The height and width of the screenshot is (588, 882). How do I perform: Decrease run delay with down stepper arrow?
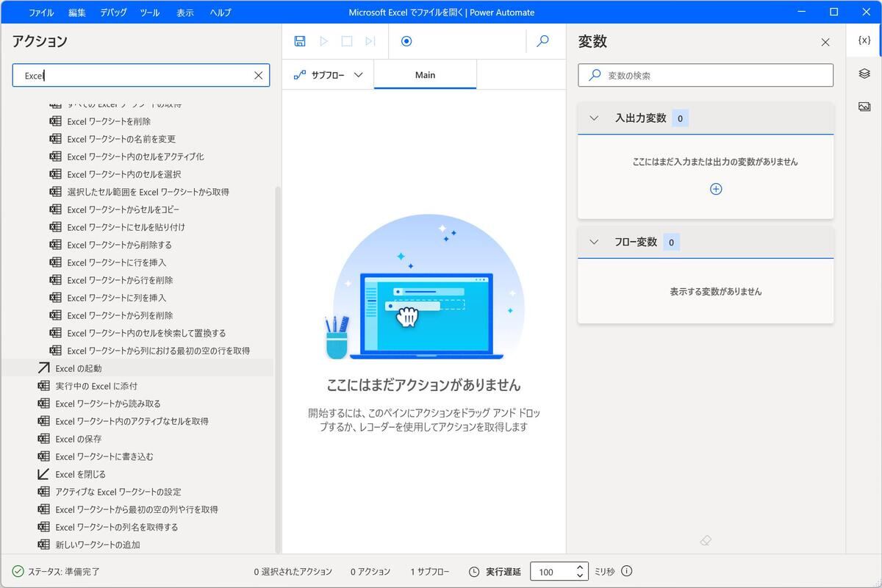tap(580, 576)
